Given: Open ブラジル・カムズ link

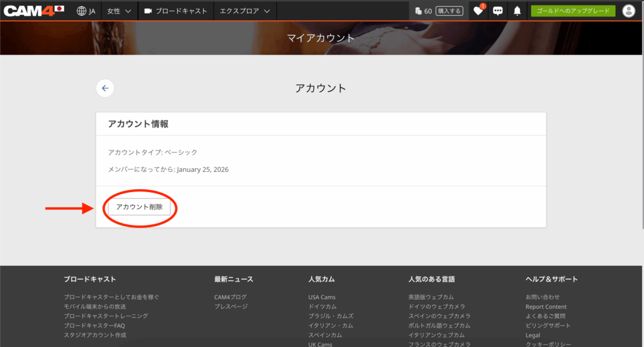Looking at the screenshot, I should (x=331, y=316).
